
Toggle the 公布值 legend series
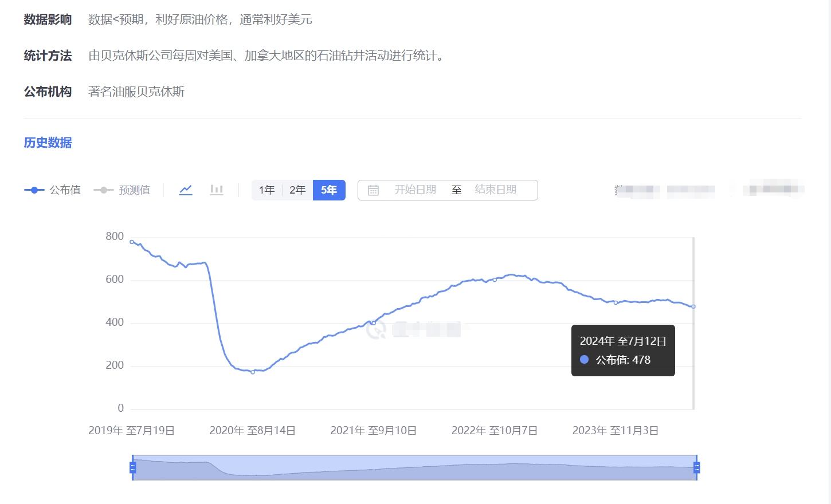53,190
